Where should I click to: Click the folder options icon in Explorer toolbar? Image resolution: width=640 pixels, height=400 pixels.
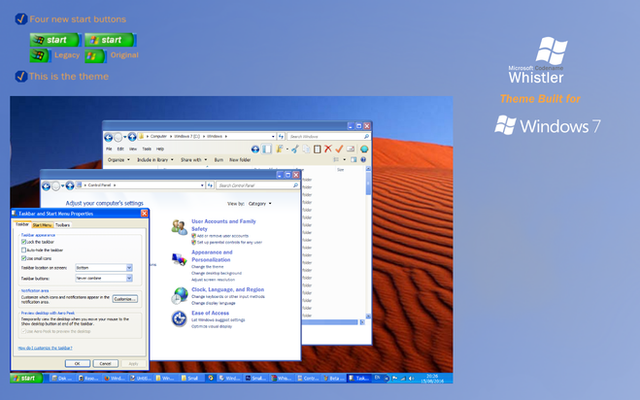[x=280, y=149]
